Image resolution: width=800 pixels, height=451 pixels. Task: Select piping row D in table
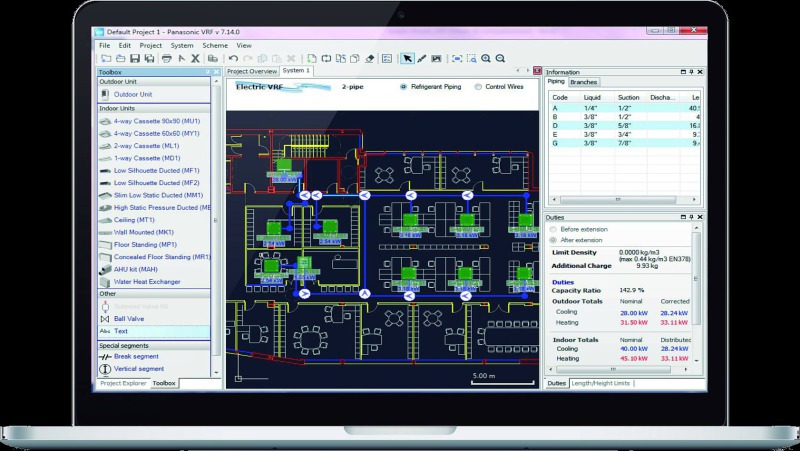624,126
